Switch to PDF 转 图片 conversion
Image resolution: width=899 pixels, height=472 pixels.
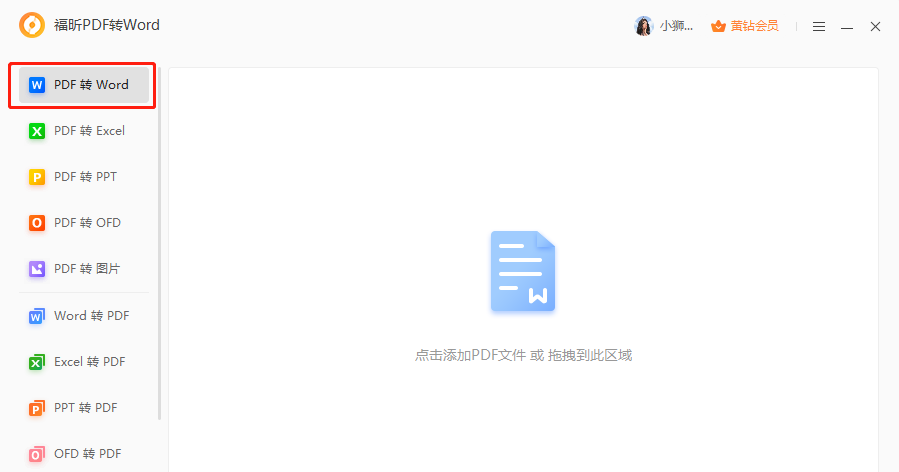click(x=84, y=268)
